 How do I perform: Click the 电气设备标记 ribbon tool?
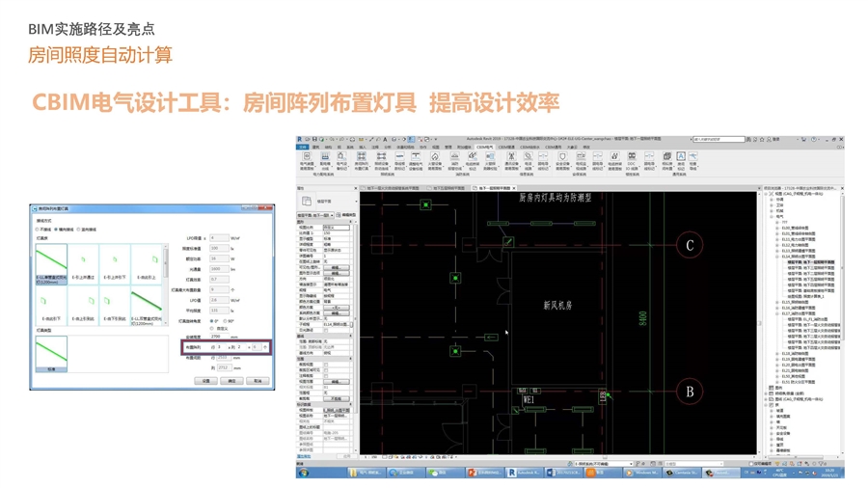coord(342,160)
